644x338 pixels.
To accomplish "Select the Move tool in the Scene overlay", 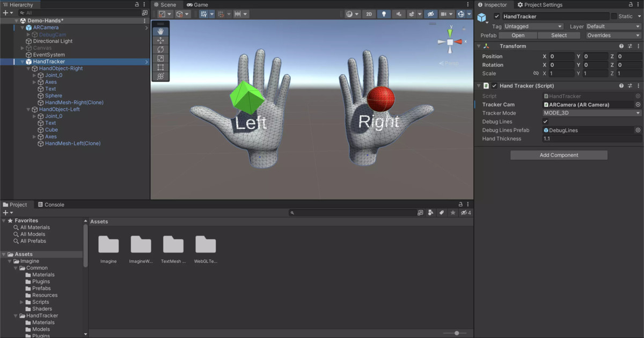I will 161,40.
